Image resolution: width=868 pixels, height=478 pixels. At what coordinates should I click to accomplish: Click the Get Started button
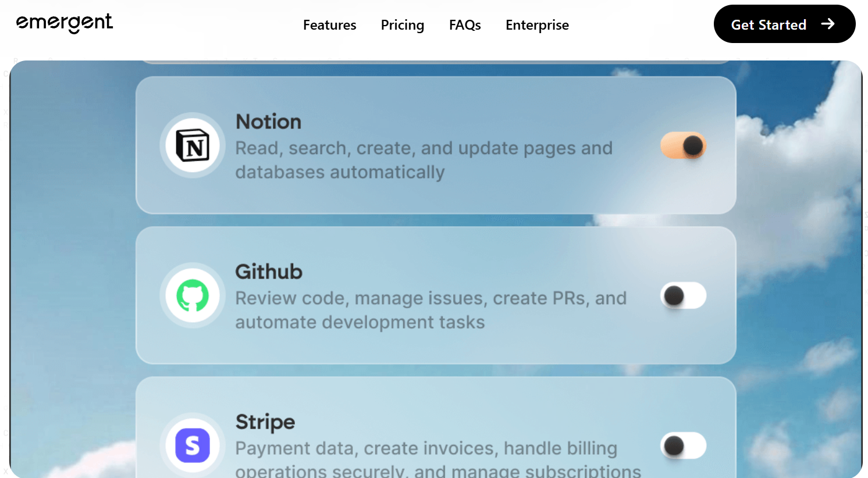click(784, 24)
